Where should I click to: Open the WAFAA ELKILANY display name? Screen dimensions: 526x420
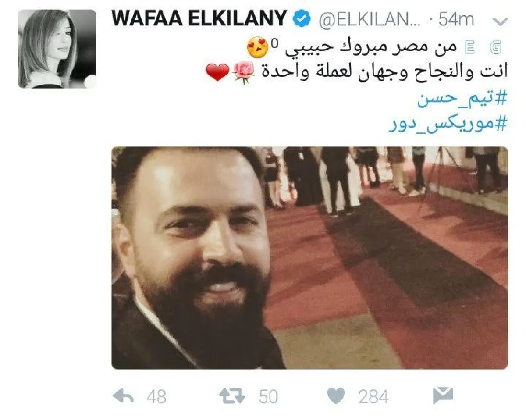pos(199,20)
